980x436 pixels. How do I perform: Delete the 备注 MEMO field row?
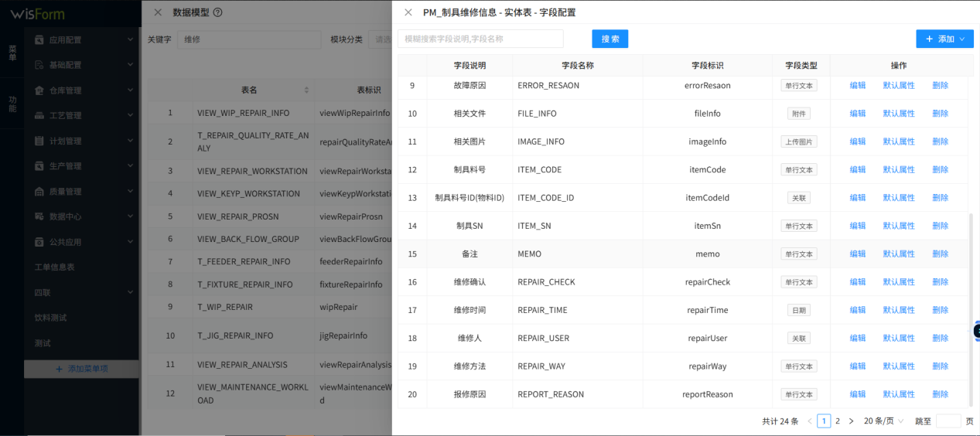click(x=940, y=254)
